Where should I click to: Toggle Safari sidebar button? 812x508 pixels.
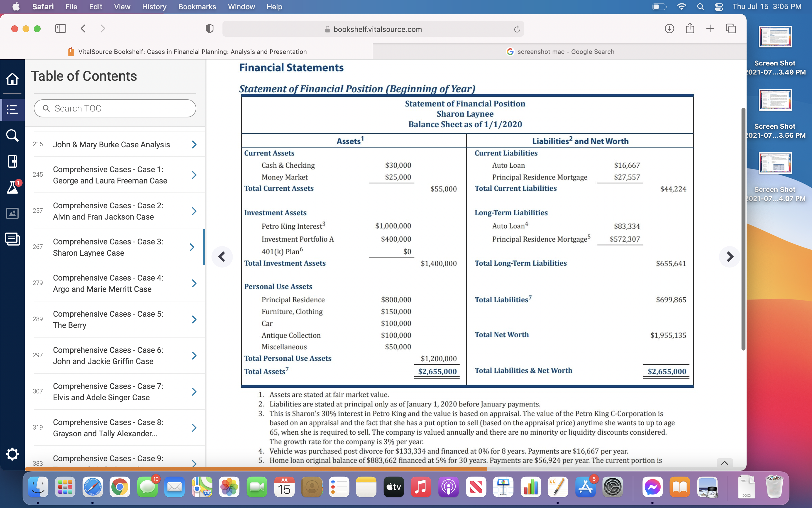(x=60, y=29)
